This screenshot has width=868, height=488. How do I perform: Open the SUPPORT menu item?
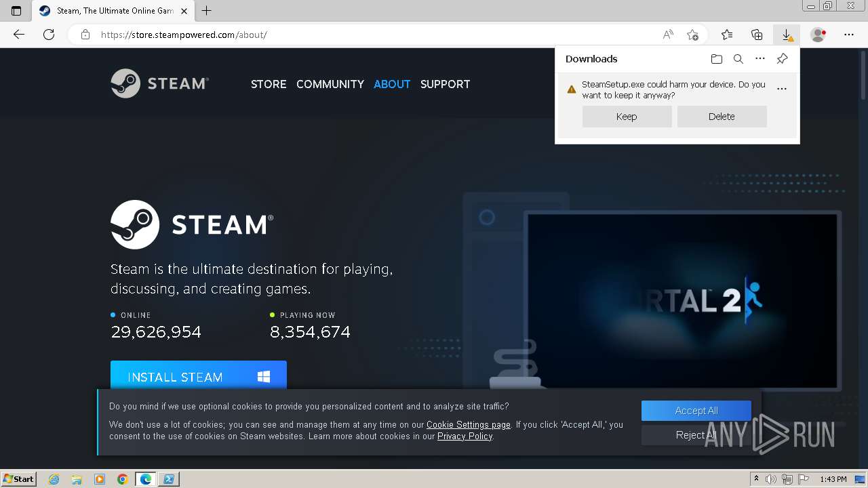point(445,84)
